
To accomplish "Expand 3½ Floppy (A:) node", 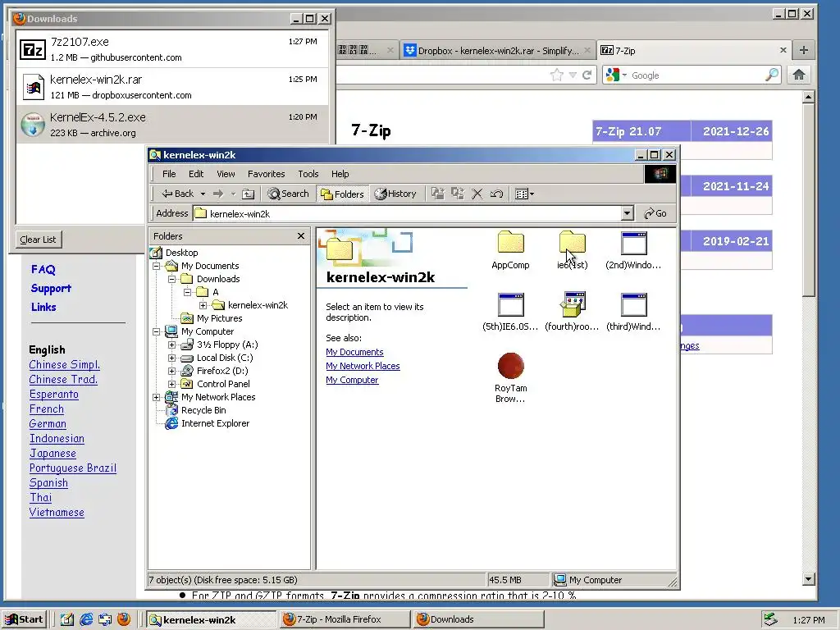I will pos(172,345).
